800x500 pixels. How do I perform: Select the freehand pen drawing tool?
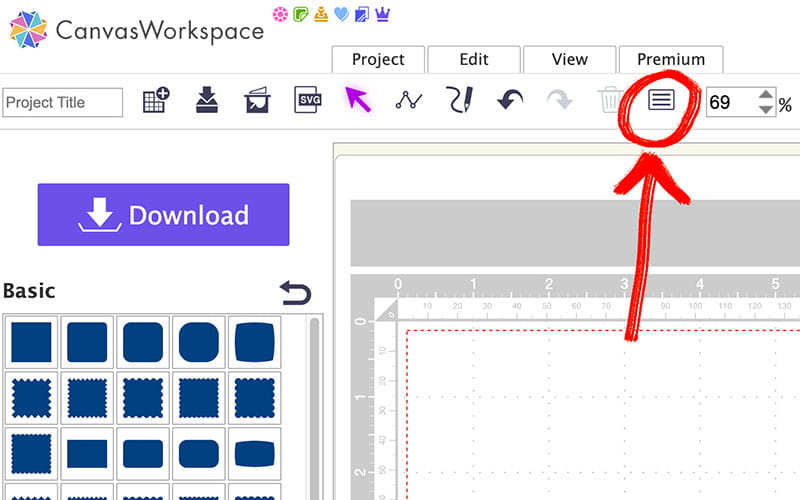pos(460,100)
